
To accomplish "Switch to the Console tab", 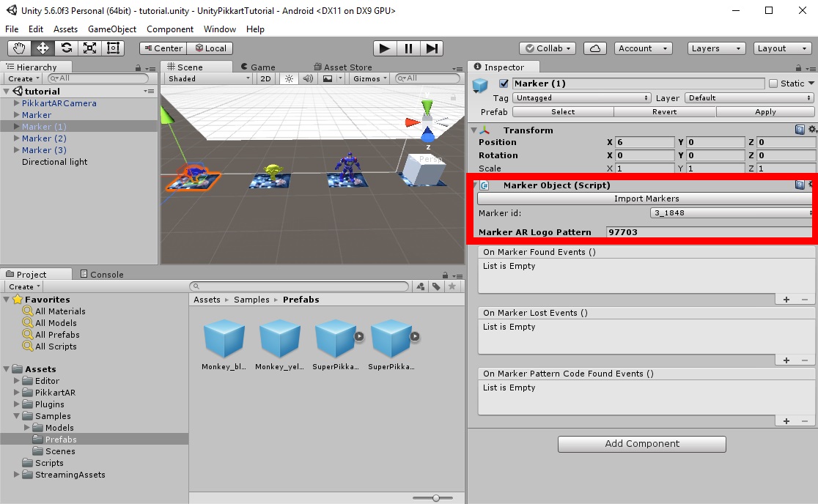I will point(103,274).
